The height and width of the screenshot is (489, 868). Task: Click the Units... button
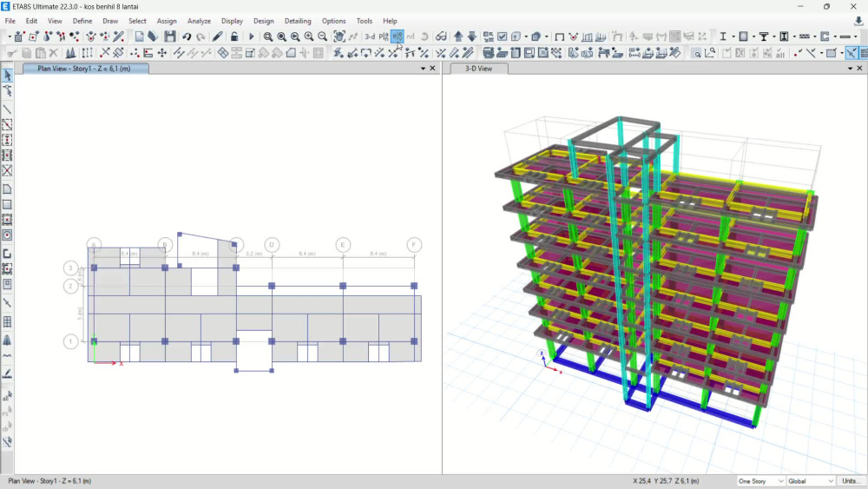[x=852, y=481]
